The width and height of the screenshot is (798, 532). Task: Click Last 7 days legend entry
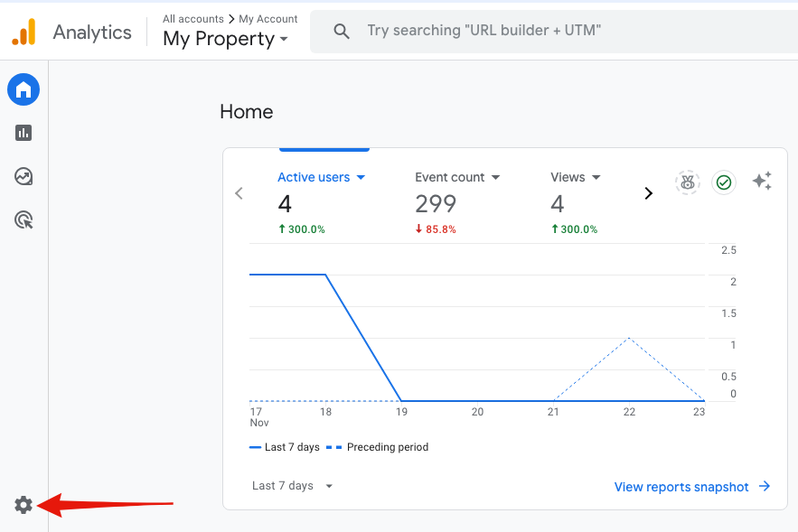285,447
